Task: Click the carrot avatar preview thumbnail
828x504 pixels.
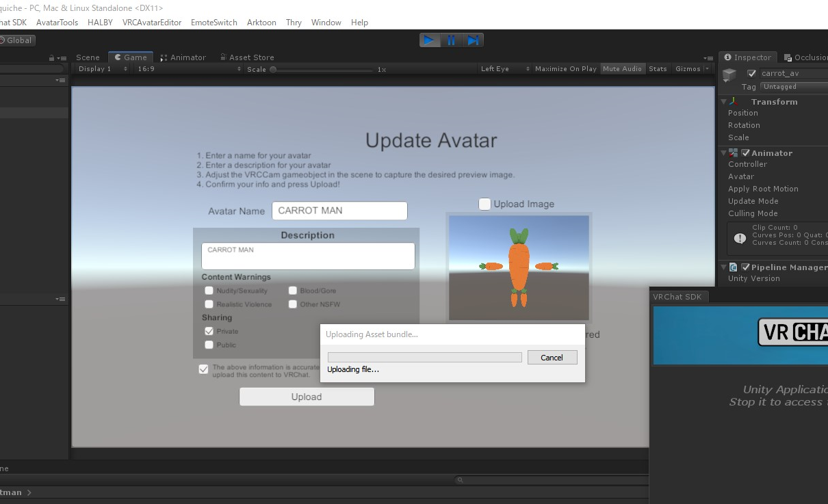Action: click(x=519, y=267)
